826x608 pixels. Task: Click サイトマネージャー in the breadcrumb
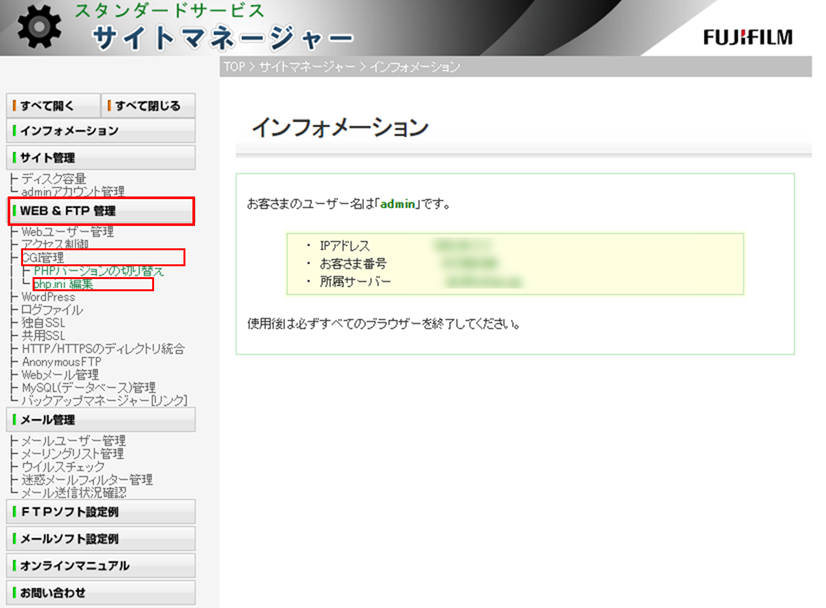(x=307, y=67)
